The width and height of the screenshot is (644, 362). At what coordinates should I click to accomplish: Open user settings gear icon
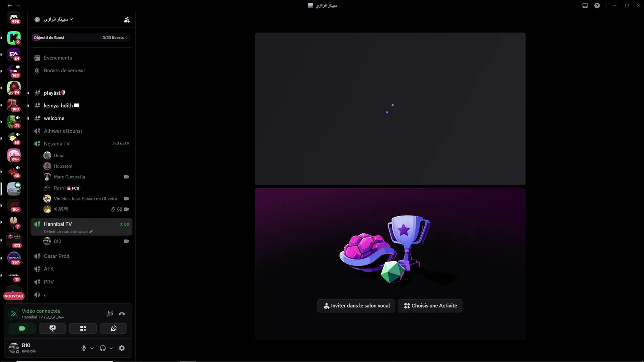(x=122, y=348)
